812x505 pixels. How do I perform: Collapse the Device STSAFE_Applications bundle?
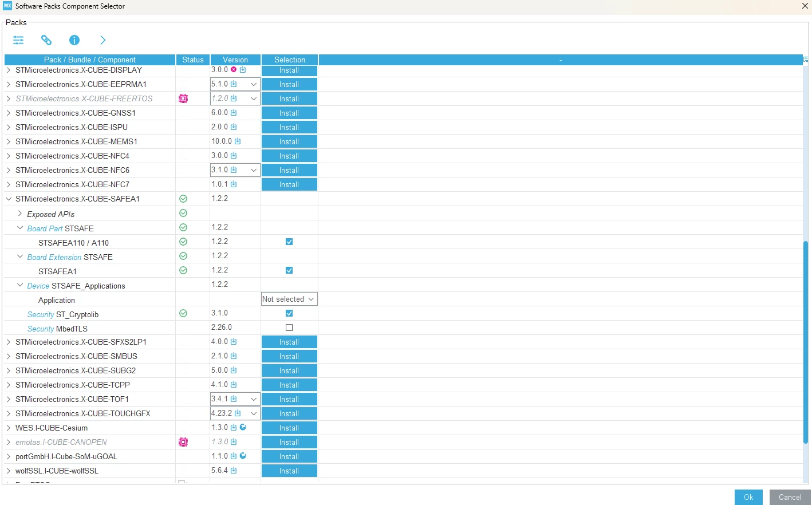(x=20, y=285)
